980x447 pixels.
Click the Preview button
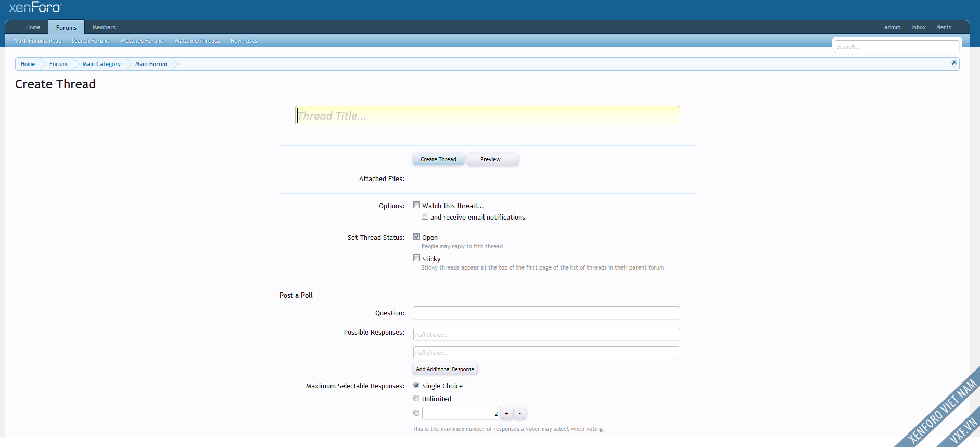click(492, 159)
